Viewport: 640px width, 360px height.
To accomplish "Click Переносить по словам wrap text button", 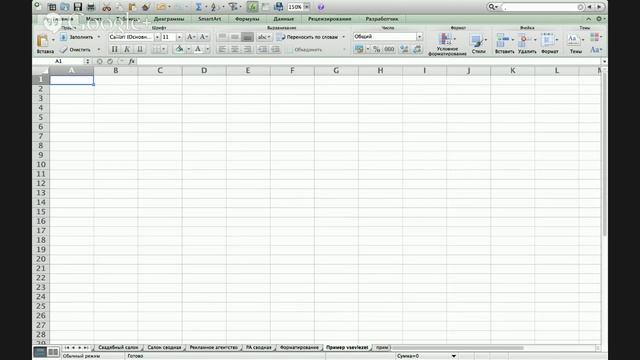I will point(308,37).
